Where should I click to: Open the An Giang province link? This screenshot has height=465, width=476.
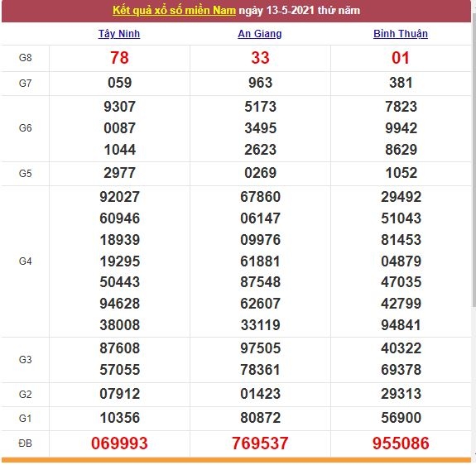pyautogui.click(x=260, y=34)
